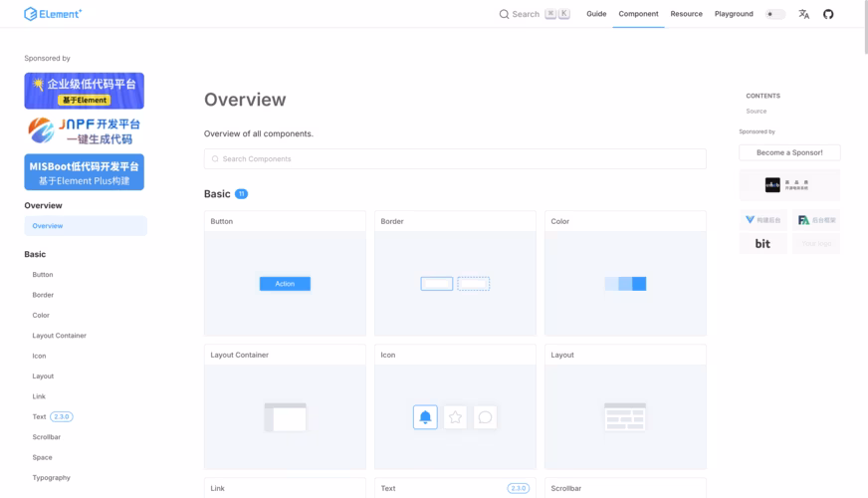Open Border in the sidebar list
The image size is (868, 498).
coord(43,295)
